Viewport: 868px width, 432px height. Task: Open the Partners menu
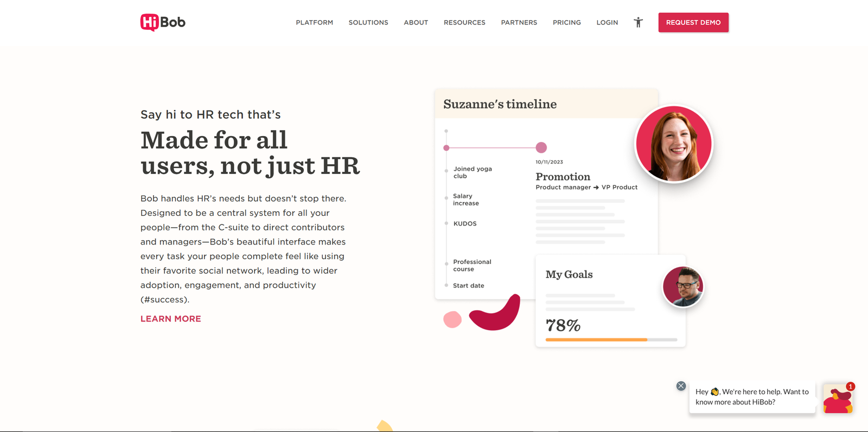click(x=519, y=22)
